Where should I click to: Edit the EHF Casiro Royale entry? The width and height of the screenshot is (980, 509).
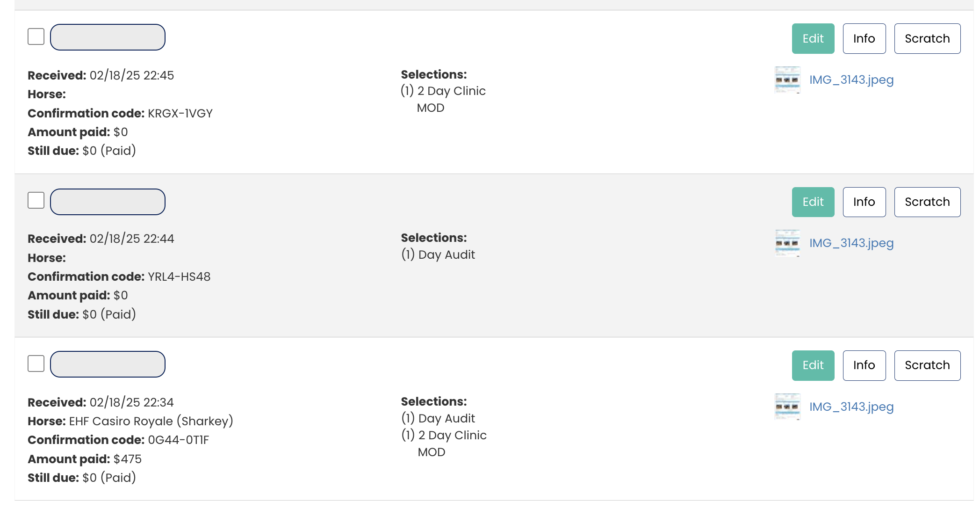[x=813, y=365]
